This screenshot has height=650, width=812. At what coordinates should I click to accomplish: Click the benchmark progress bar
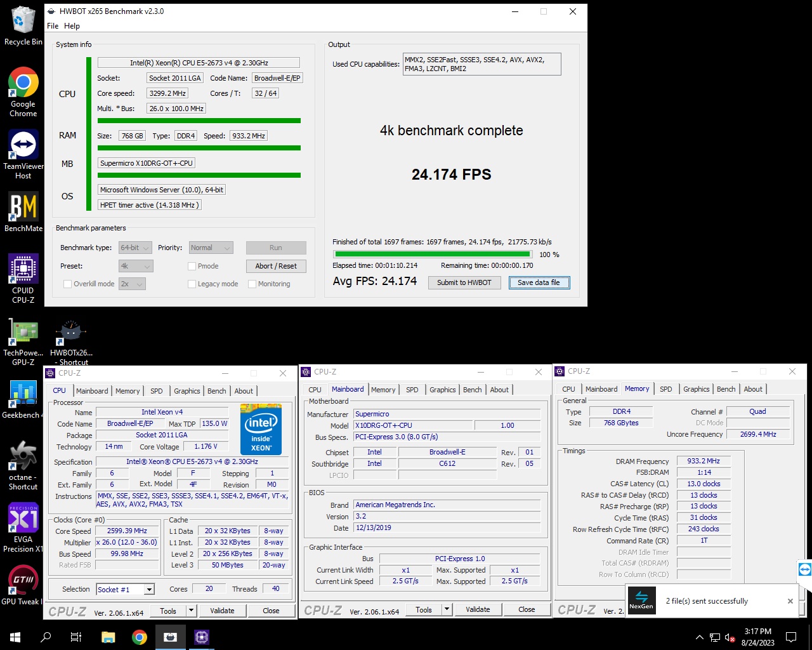pyautogui.click(x=433, y=255)
